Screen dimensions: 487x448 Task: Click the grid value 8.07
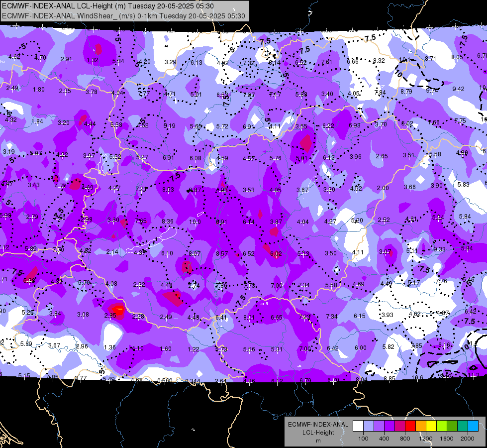195,254
